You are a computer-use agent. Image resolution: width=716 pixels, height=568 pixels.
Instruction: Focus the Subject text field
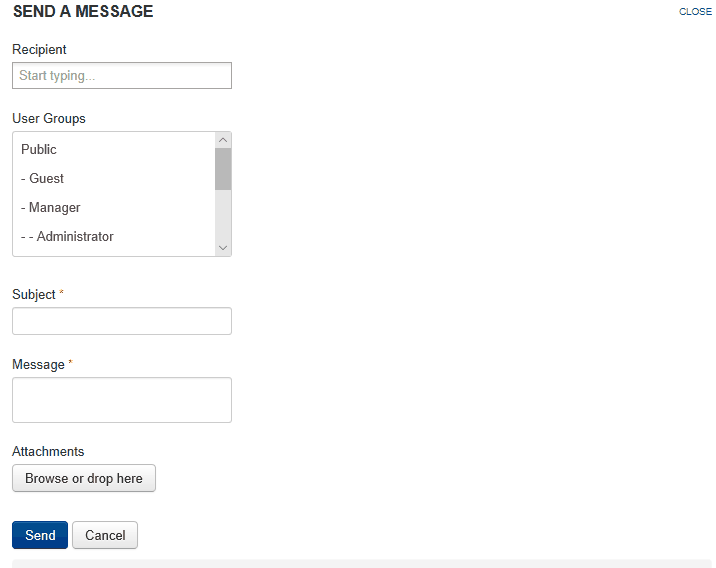(x=122, y=321)
